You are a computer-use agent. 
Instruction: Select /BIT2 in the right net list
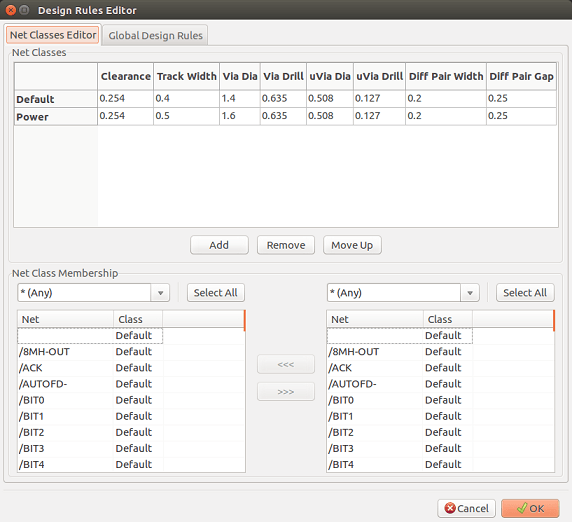[441, 432]
